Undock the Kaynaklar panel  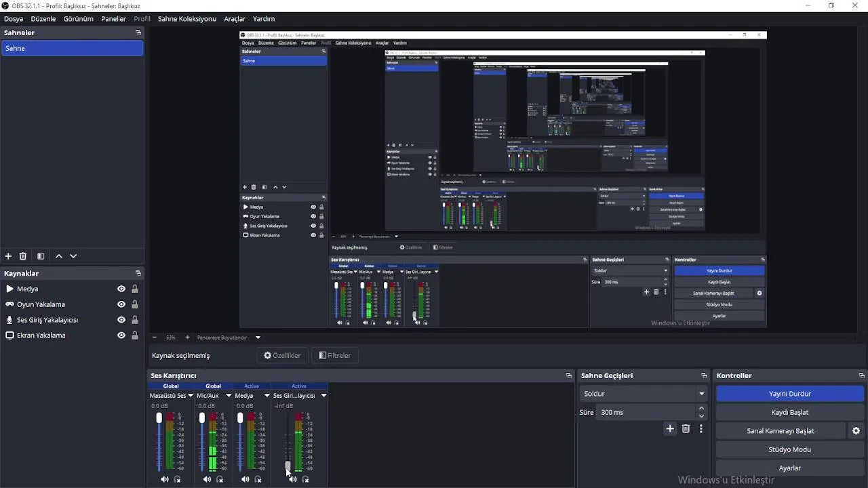coord(138,273)
